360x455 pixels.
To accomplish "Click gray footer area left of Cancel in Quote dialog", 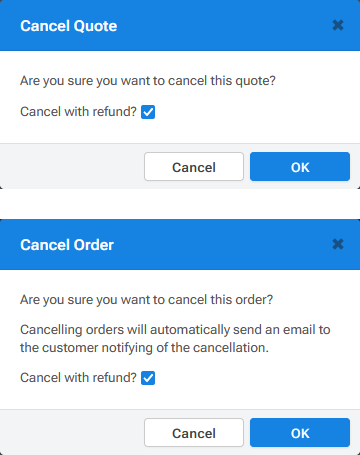I will point(72,166).
